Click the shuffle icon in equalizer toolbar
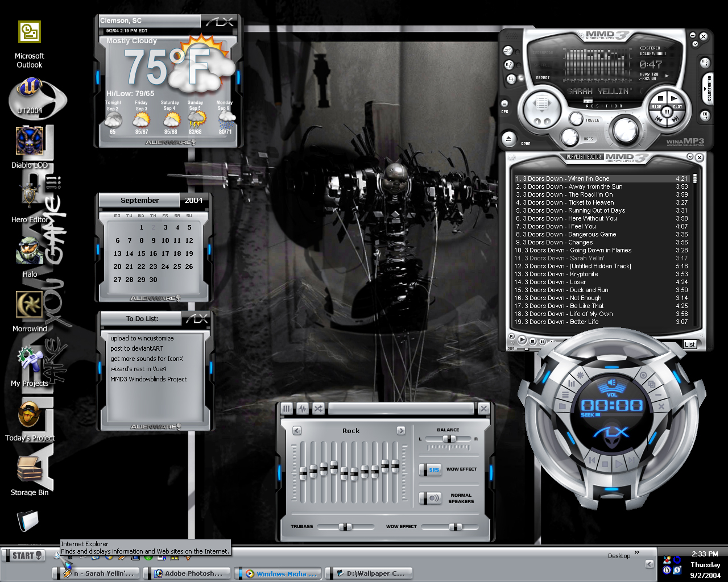Viewport: 728px width, 582px height. point(318,408)
